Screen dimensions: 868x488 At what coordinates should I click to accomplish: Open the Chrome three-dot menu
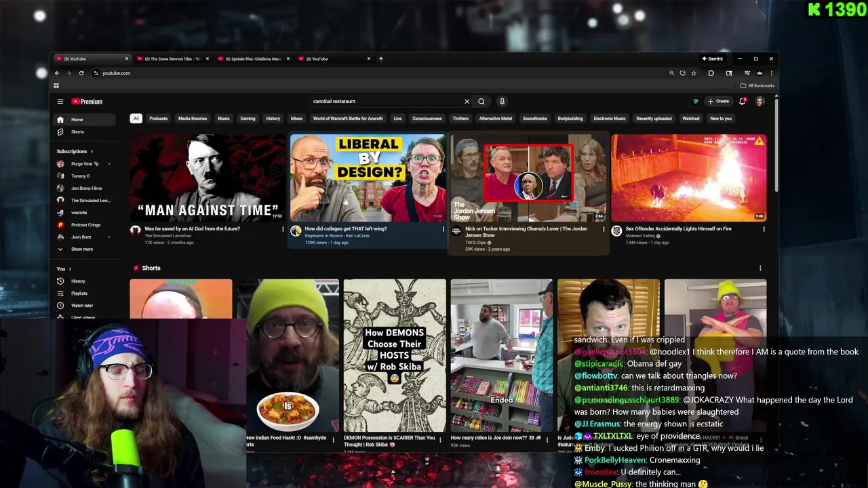coord(771,73)
